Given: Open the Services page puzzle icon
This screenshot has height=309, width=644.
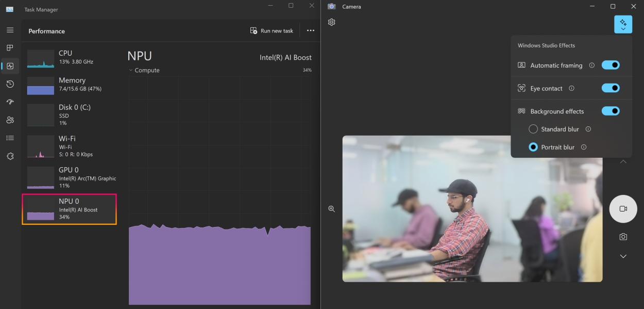Looking at the screenshot, I should (x=10, y=156).
